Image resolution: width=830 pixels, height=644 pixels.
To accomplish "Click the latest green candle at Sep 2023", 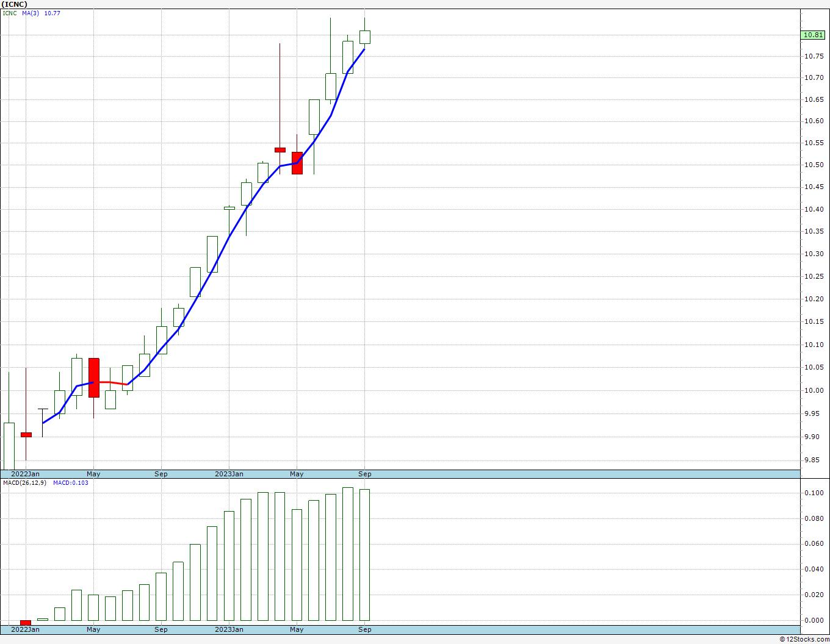I will point(364,37).
